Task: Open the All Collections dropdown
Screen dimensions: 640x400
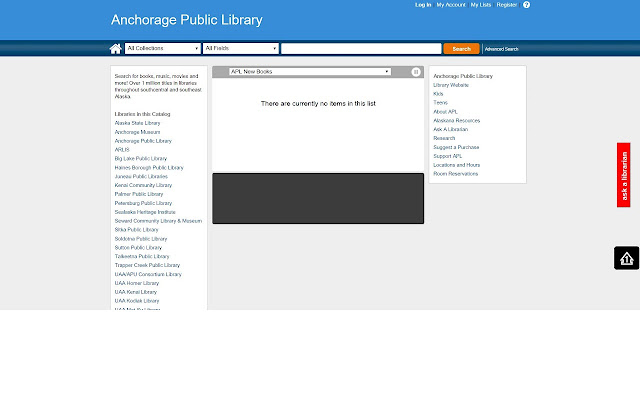Action: click(x=163, y=48)
